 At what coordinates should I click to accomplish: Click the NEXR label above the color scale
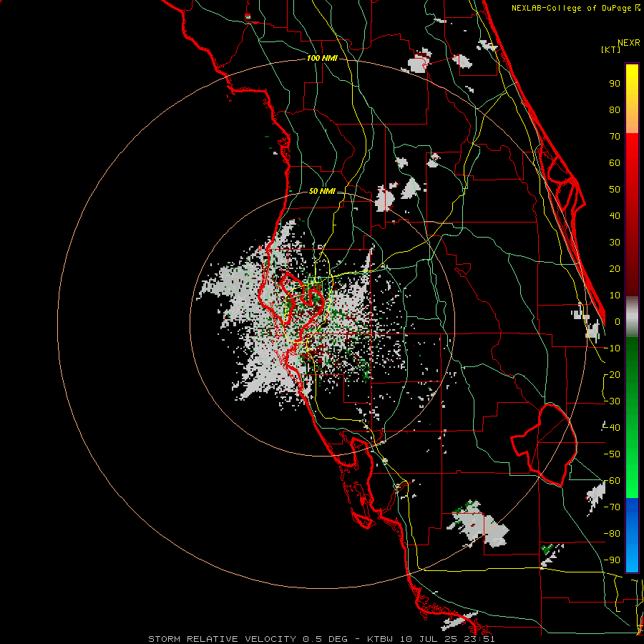pyautogui.click(x=628, y=43)
